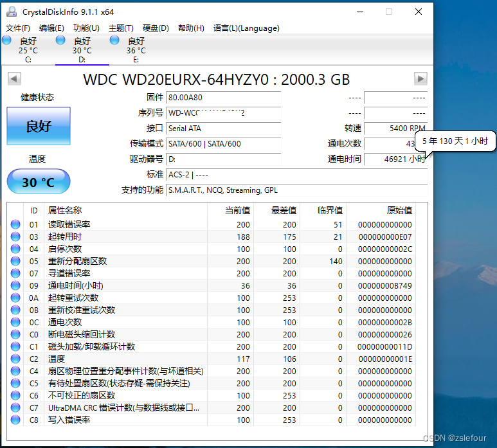497x448 pixels.
Task: Click raw value 000000000E07 in 起转用时 row
Action: pos(385,237)
